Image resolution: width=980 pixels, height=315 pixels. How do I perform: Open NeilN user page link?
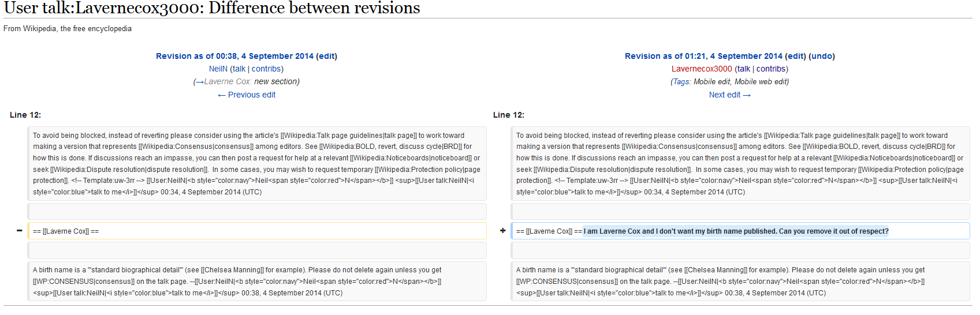coord(218,69)
